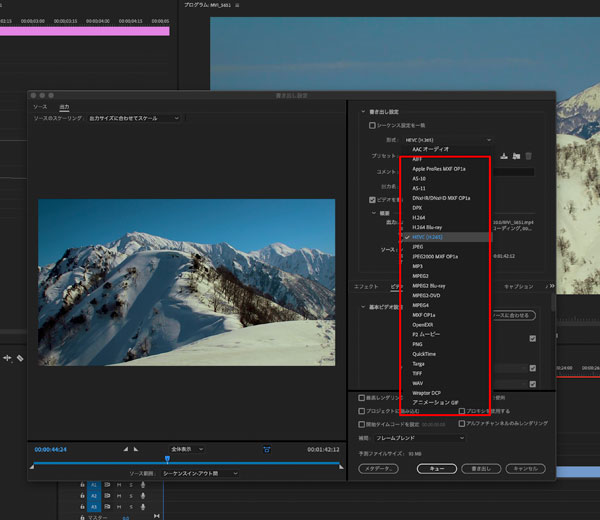This screenshot has width=600, height=520.
Task: Click the save preset icon
Action: point(504,156)
